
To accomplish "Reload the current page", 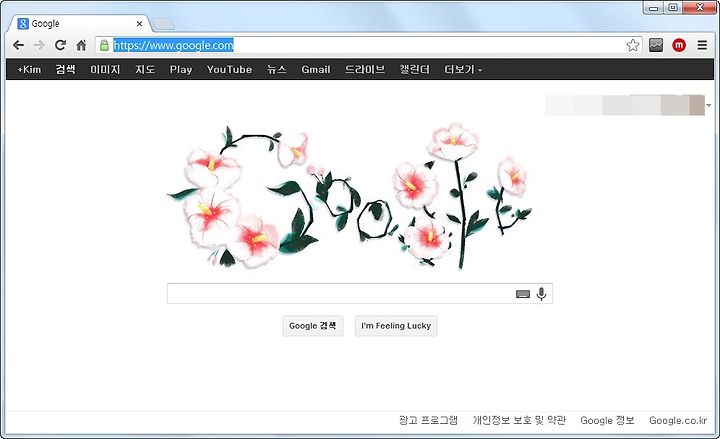I will coord(60,45).
